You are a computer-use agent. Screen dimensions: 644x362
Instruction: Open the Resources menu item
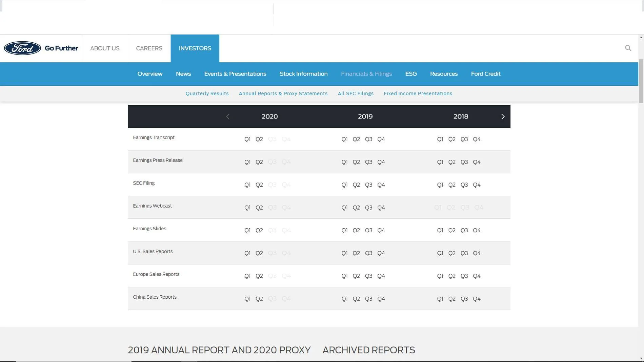coord(444,74)
